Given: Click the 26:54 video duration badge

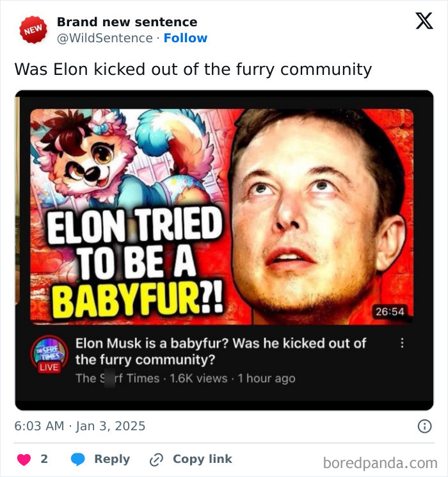Looking at the screenshot, I should pyautogui.click(x=389, y=311).
